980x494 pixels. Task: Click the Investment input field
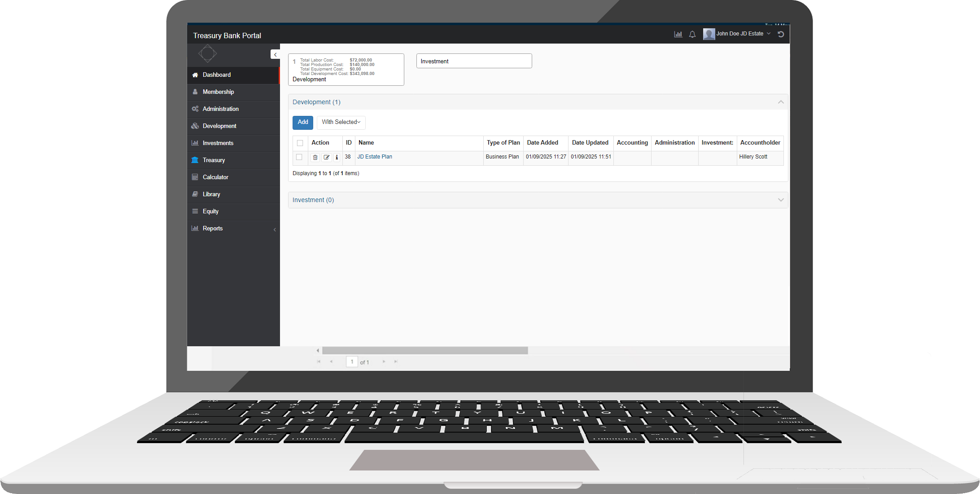point(474,61)
